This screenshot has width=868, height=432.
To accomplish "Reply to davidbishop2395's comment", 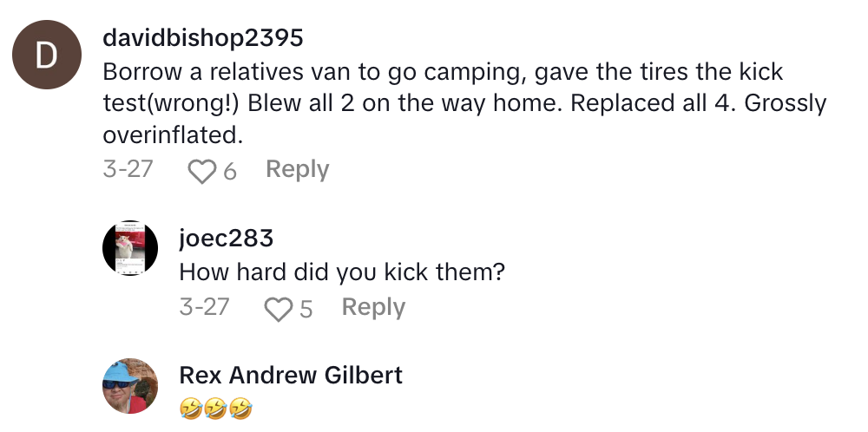I will coord(297,170).
